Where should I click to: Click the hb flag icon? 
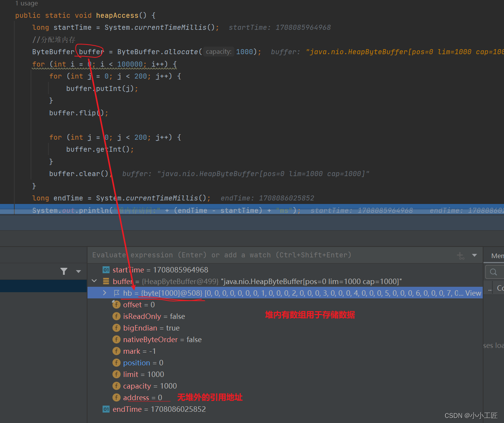coord(117,293)
